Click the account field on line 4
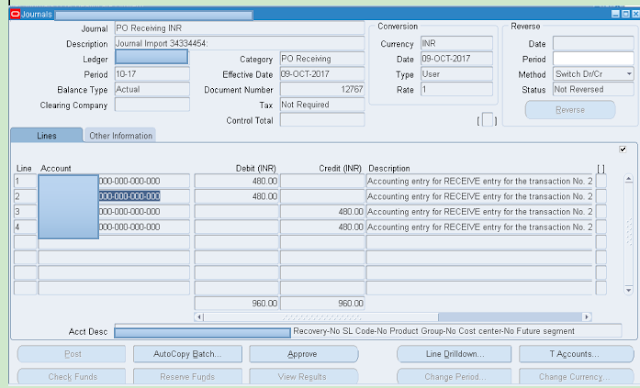Image resolution: width=640 pixels, height=388 pixels. pos(114,227)
